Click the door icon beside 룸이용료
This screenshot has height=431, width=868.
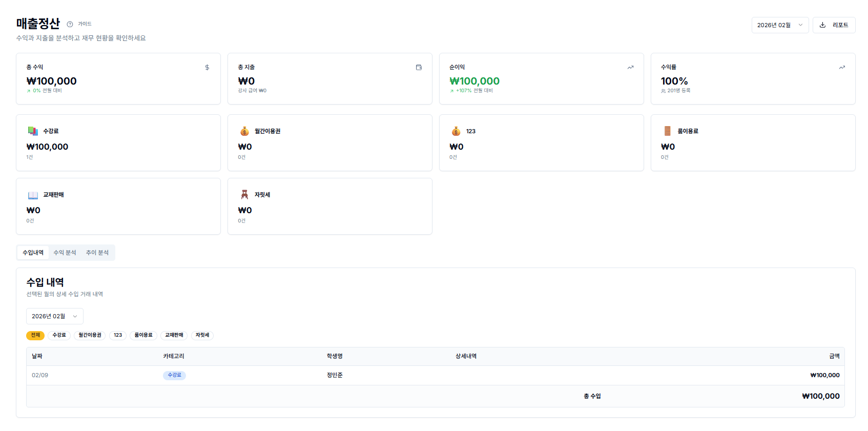[667, 131]
